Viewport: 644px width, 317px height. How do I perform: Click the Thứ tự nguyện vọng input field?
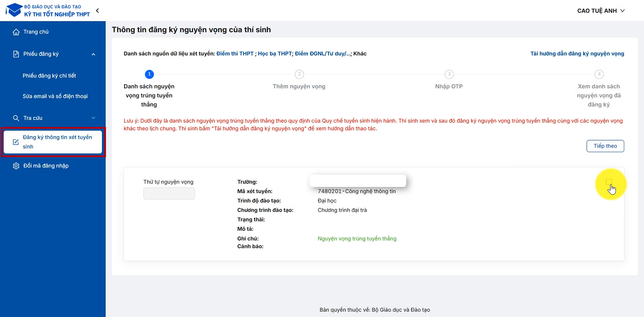pyautogui.click(x=169, y=194)
